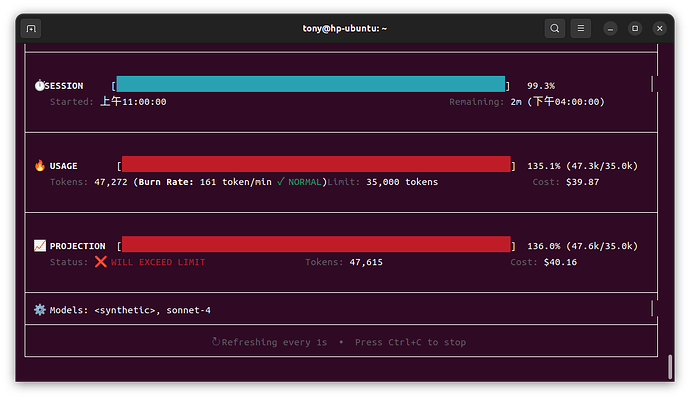Viewport: 690px width, 398px height.
Task: Click the chart icon beside PROJECTION
Action: (40, 246)
